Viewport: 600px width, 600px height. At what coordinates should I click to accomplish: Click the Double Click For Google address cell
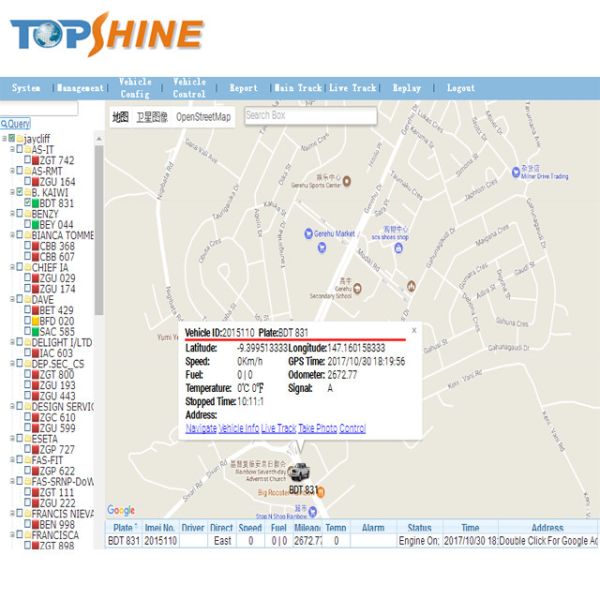click(548, 541)
